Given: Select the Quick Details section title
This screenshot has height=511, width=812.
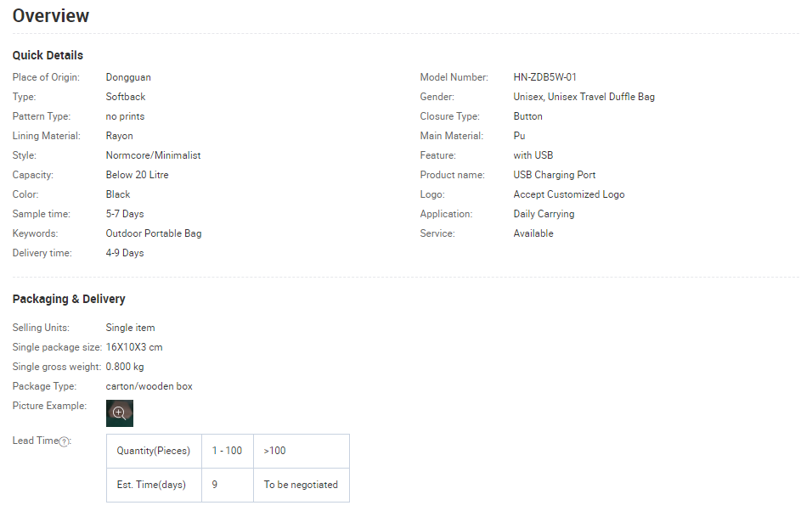Looking at the screenshot, I should [x=48, y=55].
